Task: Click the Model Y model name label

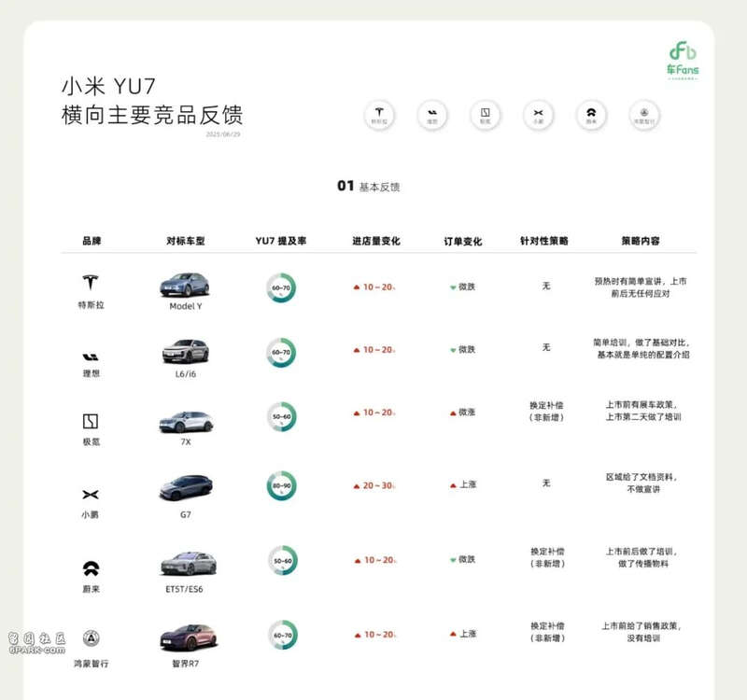Action: (186, 306)
